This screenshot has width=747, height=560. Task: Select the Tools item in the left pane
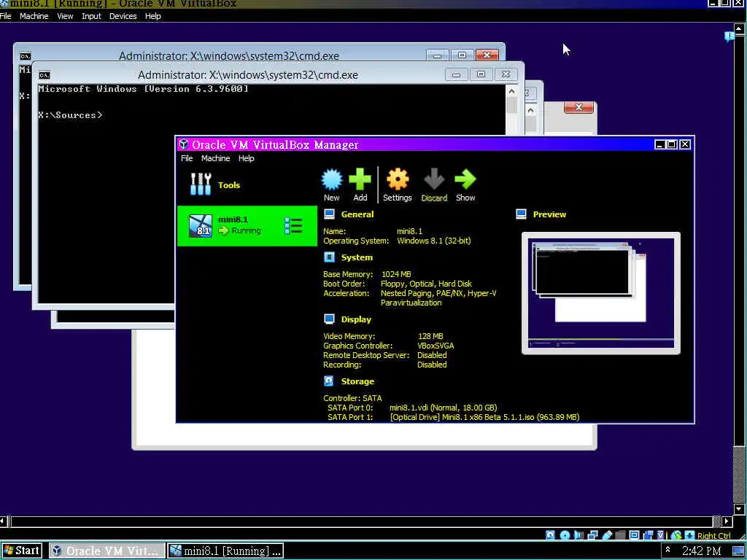pos(247,184)
